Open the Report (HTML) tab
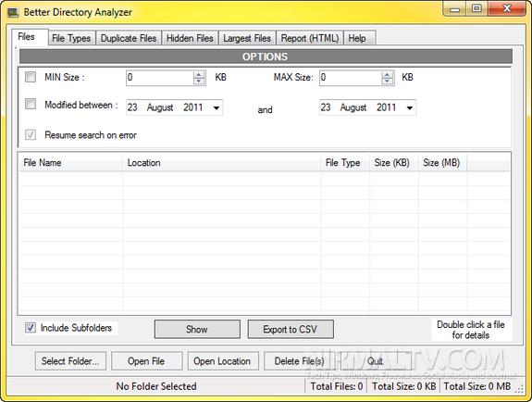The height and width of the screenshot is (402, 532). click(x=310, y=38)
